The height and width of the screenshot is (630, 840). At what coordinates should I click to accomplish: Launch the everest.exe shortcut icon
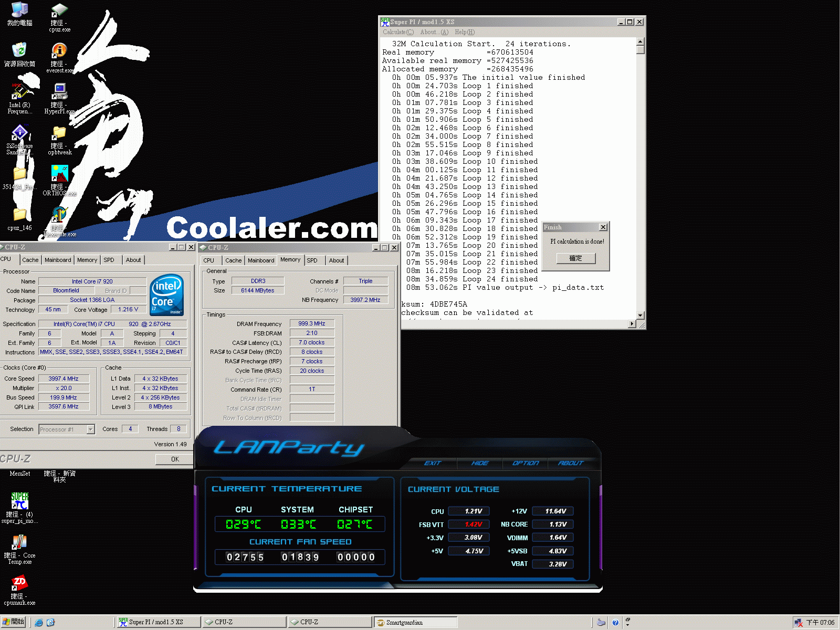click(59, 58)
